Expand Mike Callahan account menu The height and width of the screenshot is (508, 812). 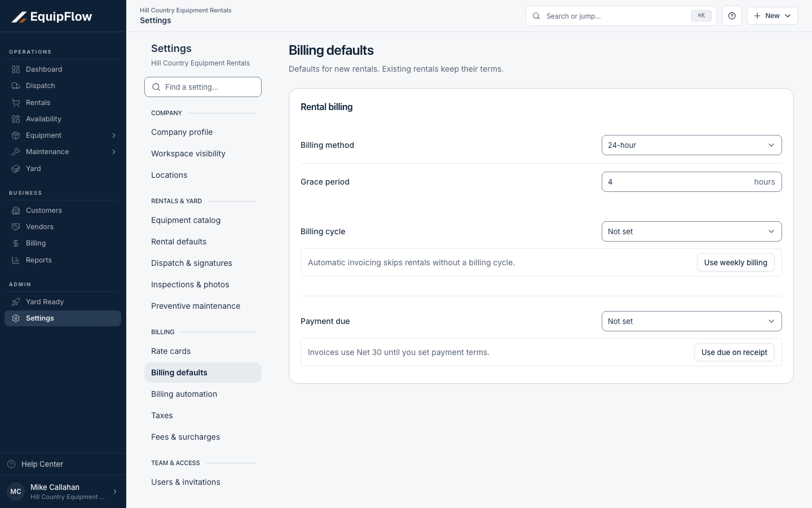63,492
